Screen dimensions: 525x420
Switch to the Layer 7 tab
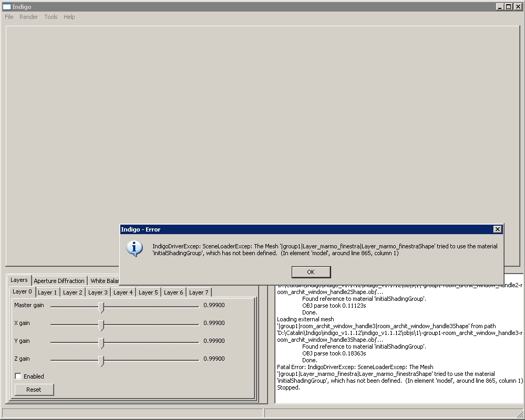(199, 292)
